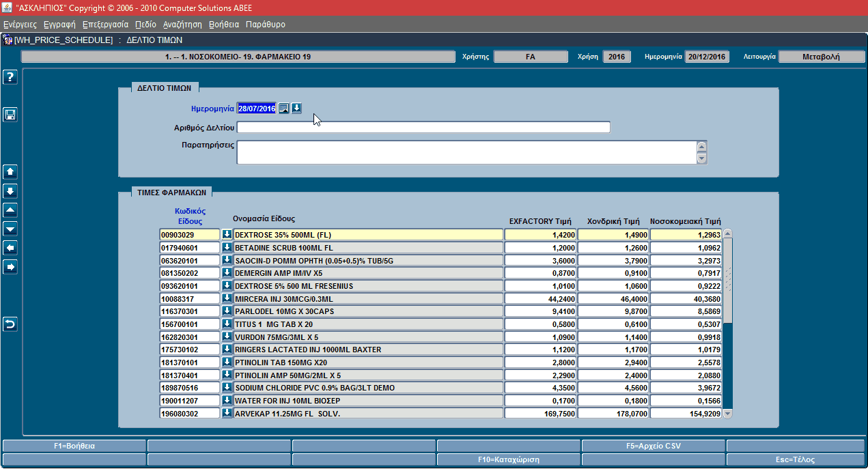
Task: Click the help question mark icon
Action: click(10, 77)
